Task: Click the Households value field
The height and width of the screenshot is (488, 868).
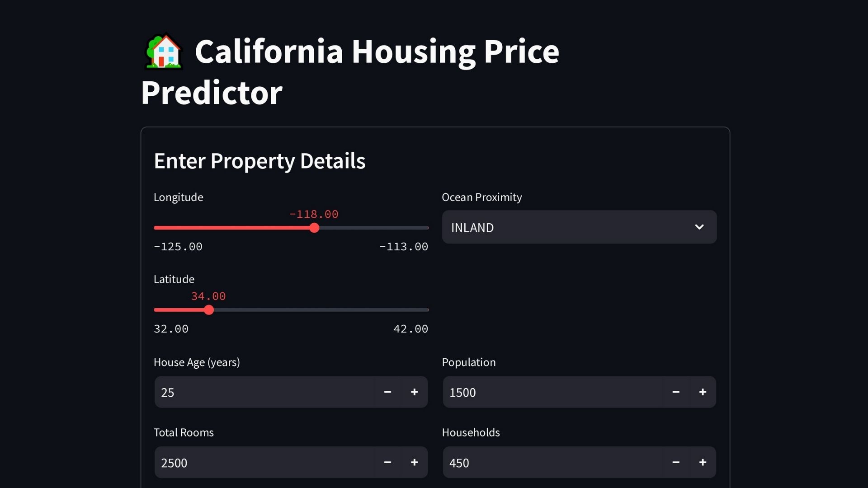Action: 552,462
